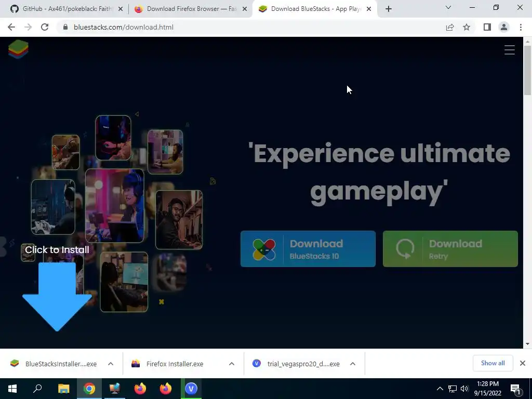Bookmark this page with the star icon
Screen dimensions: 532x399
(467, 27)
